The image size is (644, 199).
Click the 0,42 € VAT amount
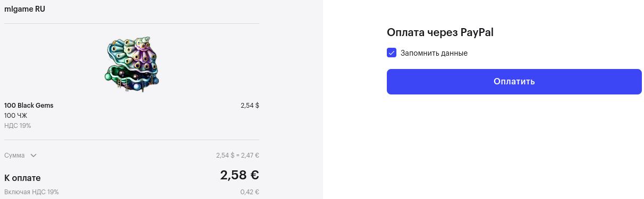pyautogui.click(x=250, y=192)
